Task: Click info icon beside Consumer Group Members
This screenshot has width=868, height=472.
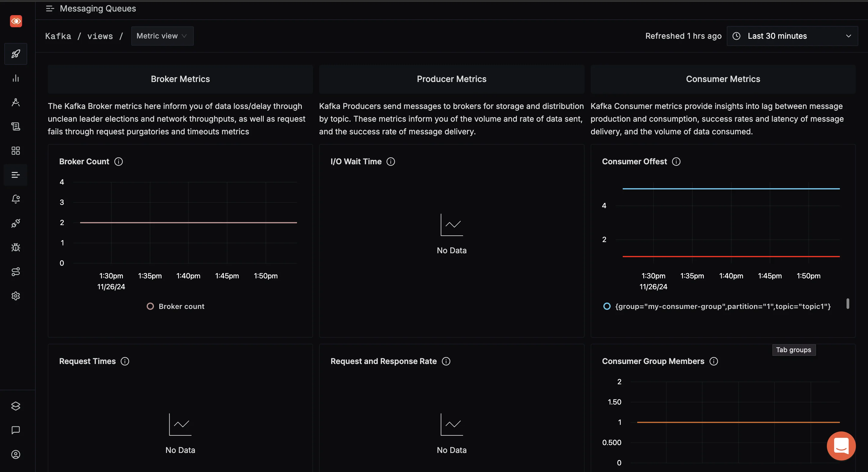Action: [714, 362]
